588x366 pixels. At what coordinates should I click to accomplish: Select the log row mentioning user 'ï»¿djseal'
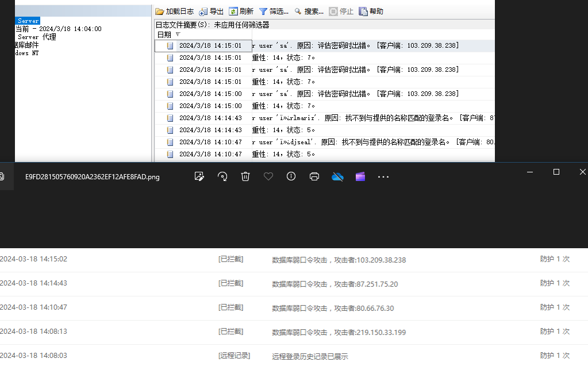(325, 142)
